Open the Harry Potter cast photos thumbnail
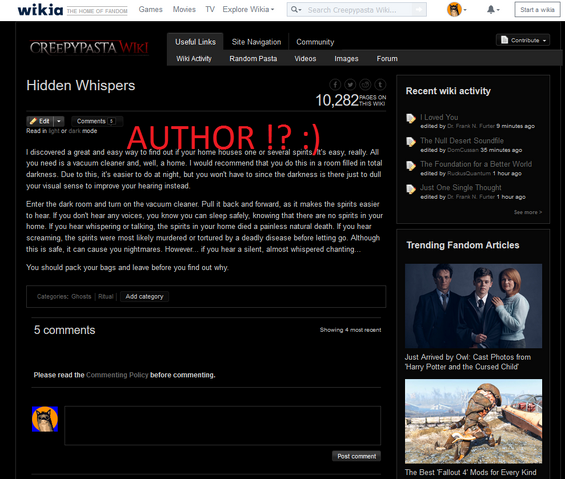This screenshot has width=565, height=479. coord(473,306)
